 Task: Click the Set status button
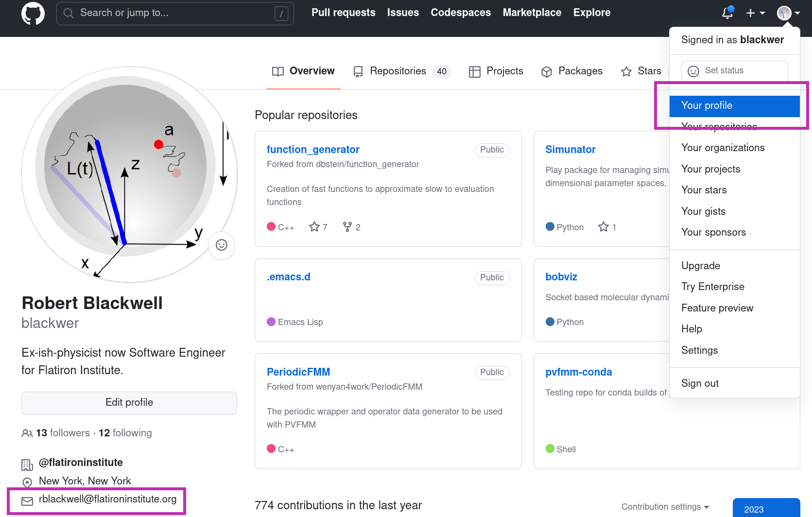click(734, 71)
